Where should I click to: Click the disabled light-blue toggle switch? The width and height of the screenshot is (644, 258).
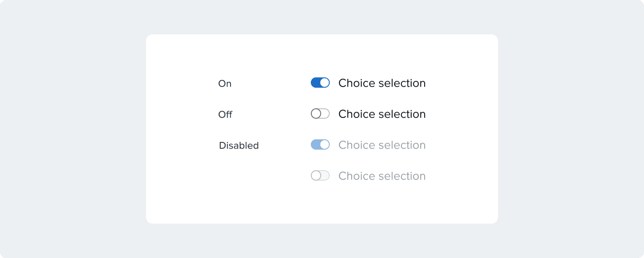click(x=320, y=144)
